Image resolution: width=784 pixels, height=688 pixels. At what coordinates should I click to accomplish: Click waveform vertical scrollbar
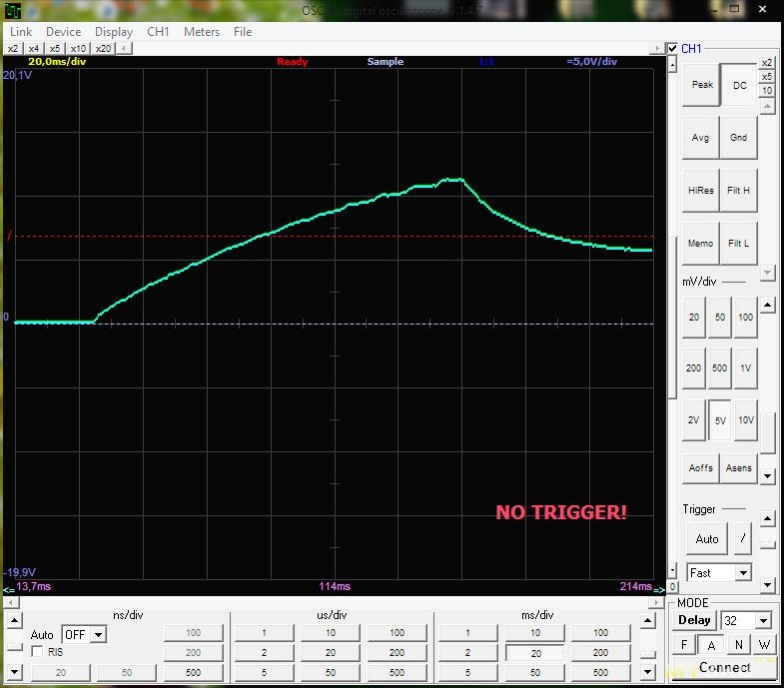tap(672, 320)
